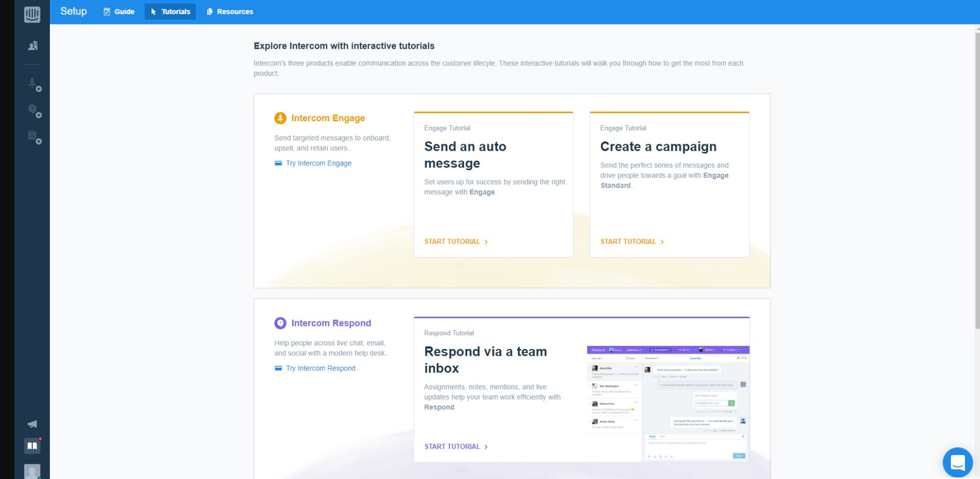
Task: Click the Try Intercom Respond link
Action: [x=320, y=368]
